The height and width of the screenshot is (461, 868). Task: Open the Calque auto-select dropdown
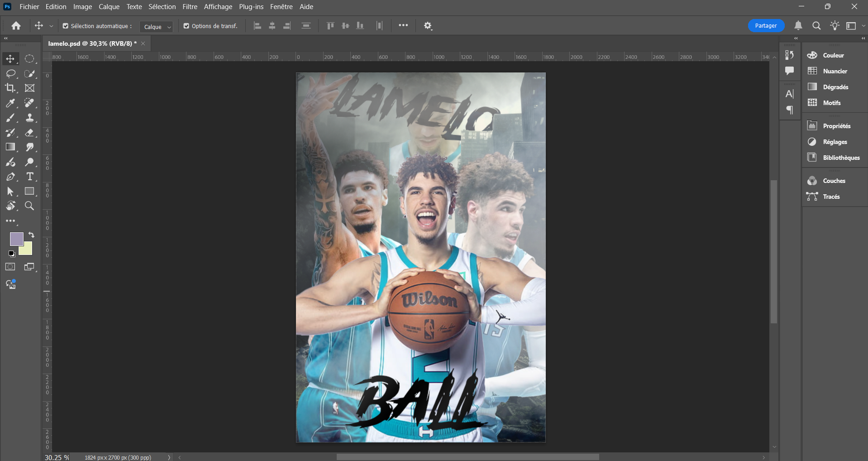point(156,27)
